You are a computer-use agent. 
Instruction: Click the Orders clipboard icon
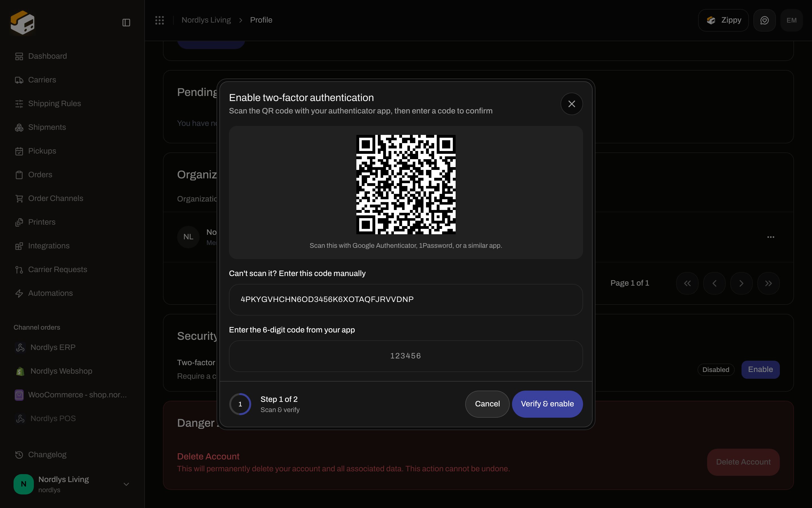(19, 175)
